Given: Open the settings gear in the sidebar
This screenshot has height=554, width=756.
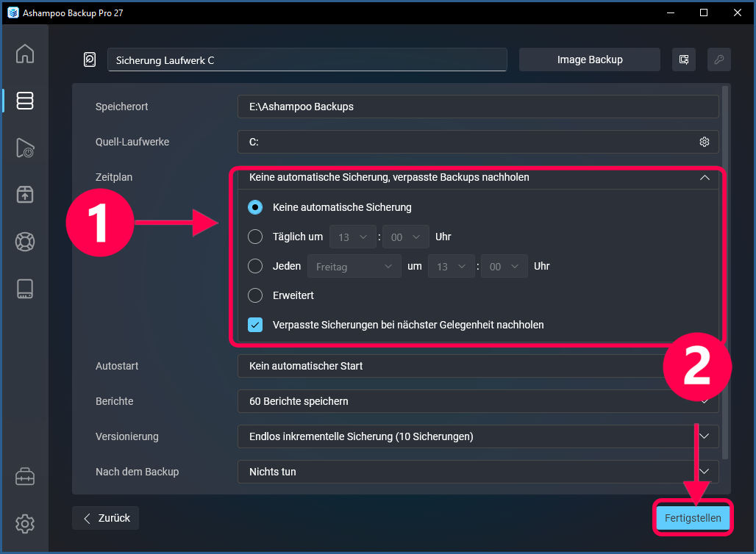Looking at the screenshot, I should click(x=25, y=524).
